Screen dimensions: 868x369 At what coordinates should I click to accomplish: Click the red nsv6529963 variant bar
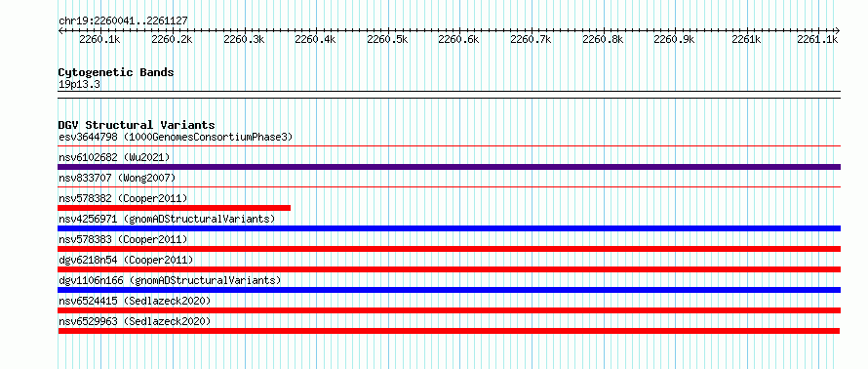[x=449, y=331]
